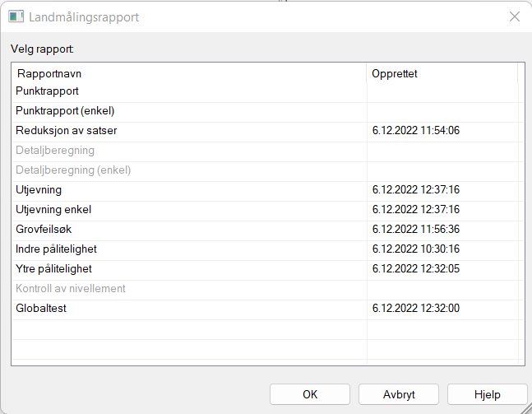The height and width of the screenshot is (414, 532).
Task: Click Kontroll av nivellement entry
Action: (x=71, y=289)
